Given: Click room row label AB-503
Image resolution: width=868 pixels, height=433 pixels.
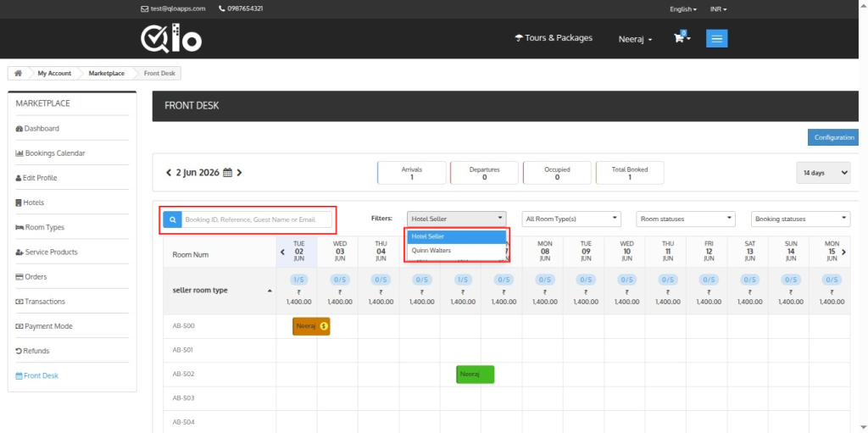Looking at the screenshot, I should 183,398.
